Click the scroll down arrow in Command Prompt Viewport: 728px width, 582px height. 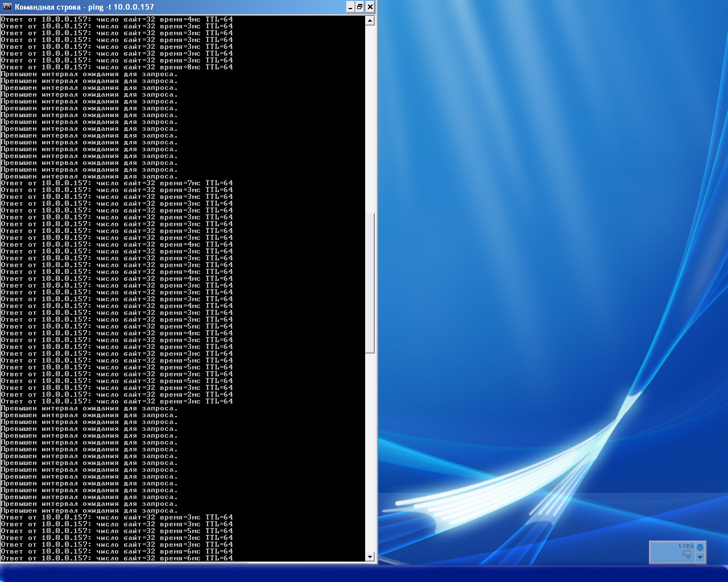tap(370, 557)
